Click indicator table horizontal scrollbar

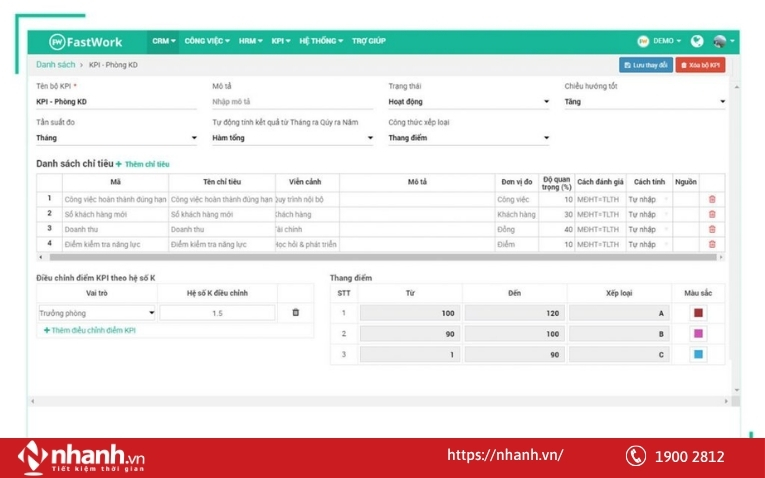(383, 257)
